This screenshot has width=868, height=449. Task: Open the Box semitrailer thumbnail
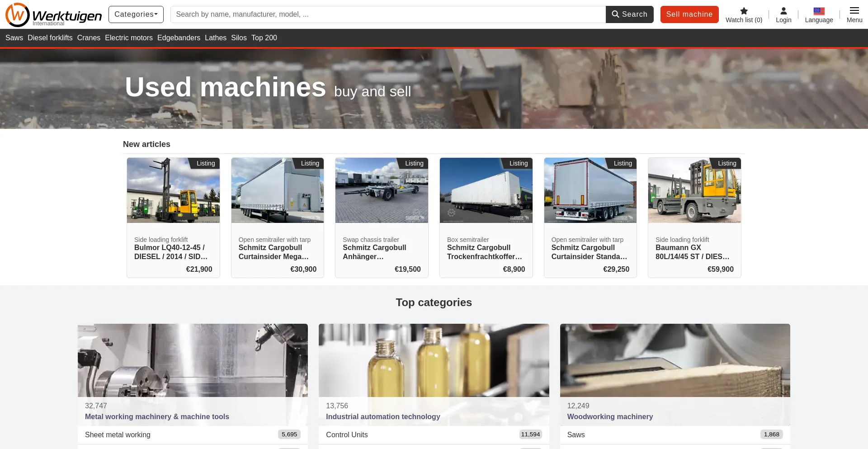[x=486, y=190]
